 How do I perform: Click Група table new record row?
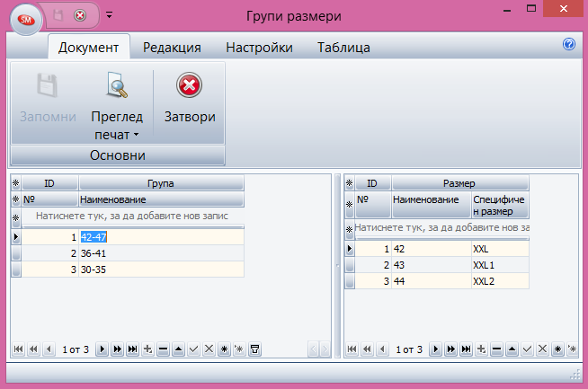pyautogui.click(x=132, y=216)
